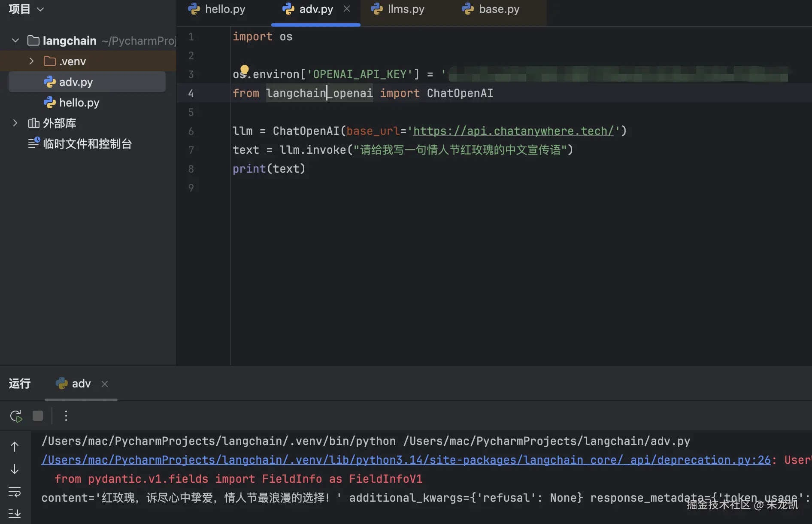Toggle scroll to end in console
This screenshot has width=812, height=524.
[x=15, y=513]
